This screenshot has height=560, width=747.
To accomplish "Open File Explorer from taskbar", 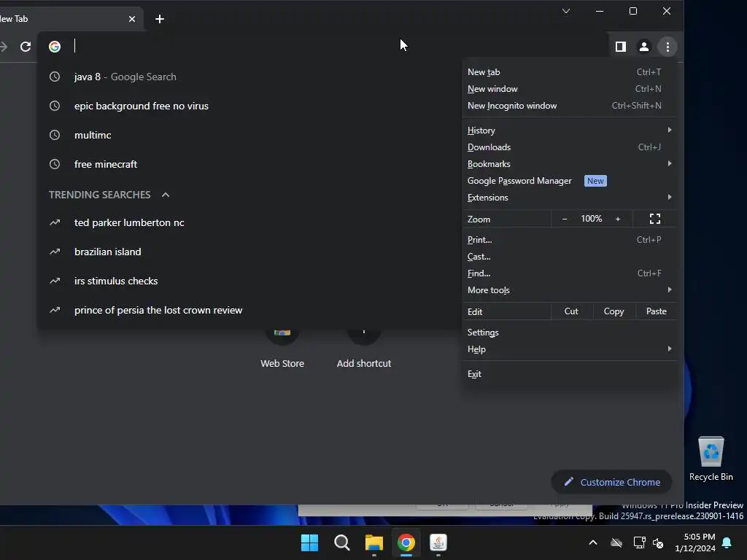I will tap(374, 542).
